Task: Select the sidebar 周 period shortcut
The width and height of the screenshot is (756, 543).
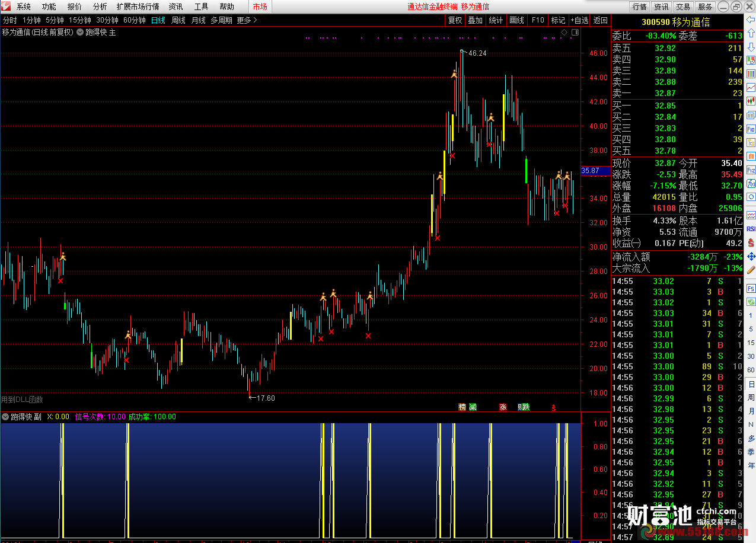Action: click(x=751, y=398)
